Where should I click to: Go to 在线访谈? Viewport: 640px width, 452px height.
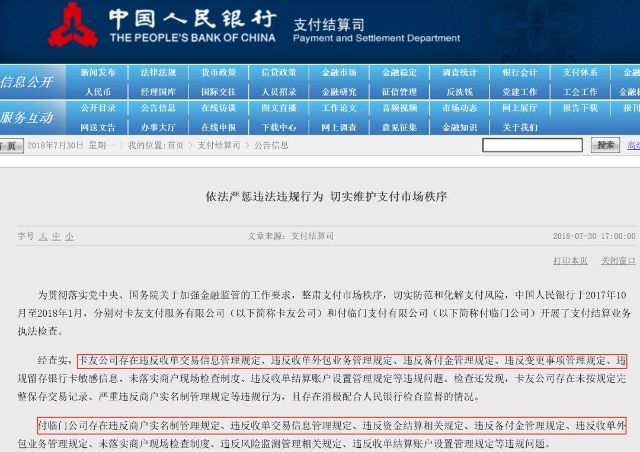click(219, 108)
